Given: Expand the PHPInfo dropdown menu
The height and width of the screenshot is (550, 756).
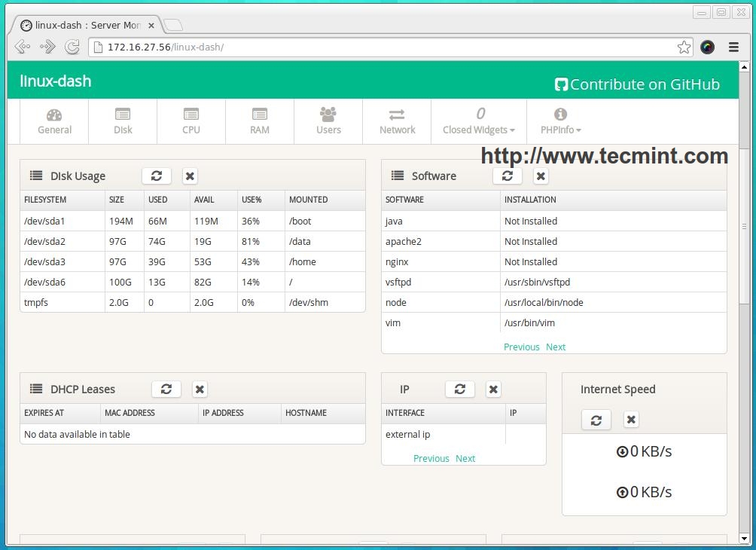Looking at the screenshot, I should pyautogui.click(x=560, y=121).
